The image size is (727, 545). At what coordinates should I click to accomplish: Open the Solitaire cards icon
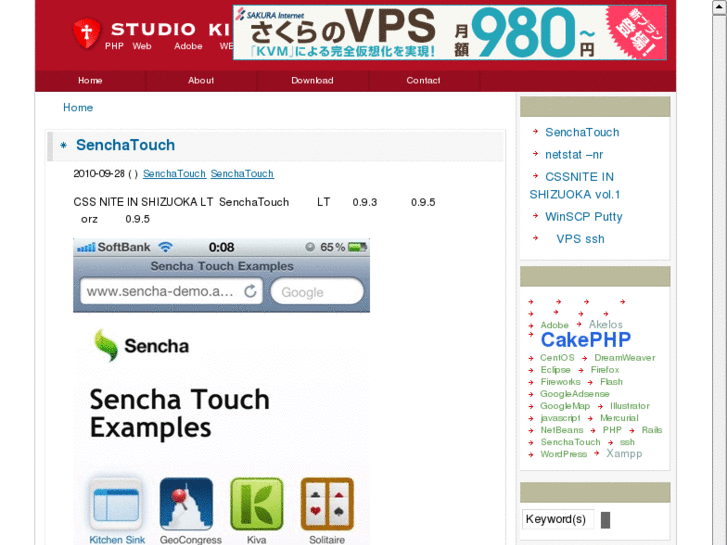327,504
